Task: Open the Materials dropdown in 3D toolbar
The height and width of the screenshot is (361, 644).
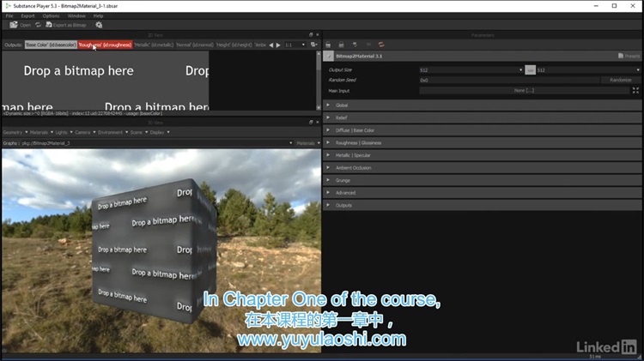Action: tap(41, 133)
